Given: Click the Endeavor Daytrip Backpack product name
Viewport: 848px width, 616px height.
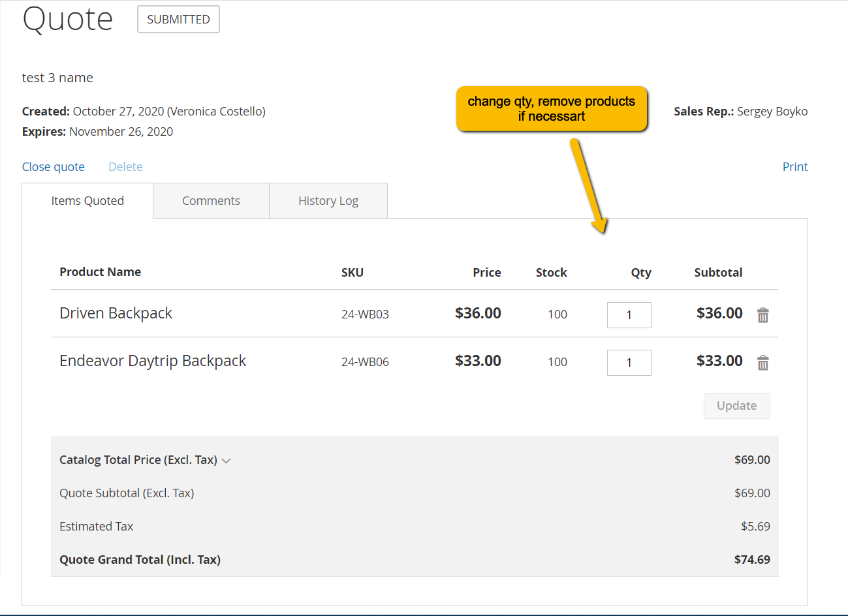Looking at the screenshot, I should pos(153,361).
